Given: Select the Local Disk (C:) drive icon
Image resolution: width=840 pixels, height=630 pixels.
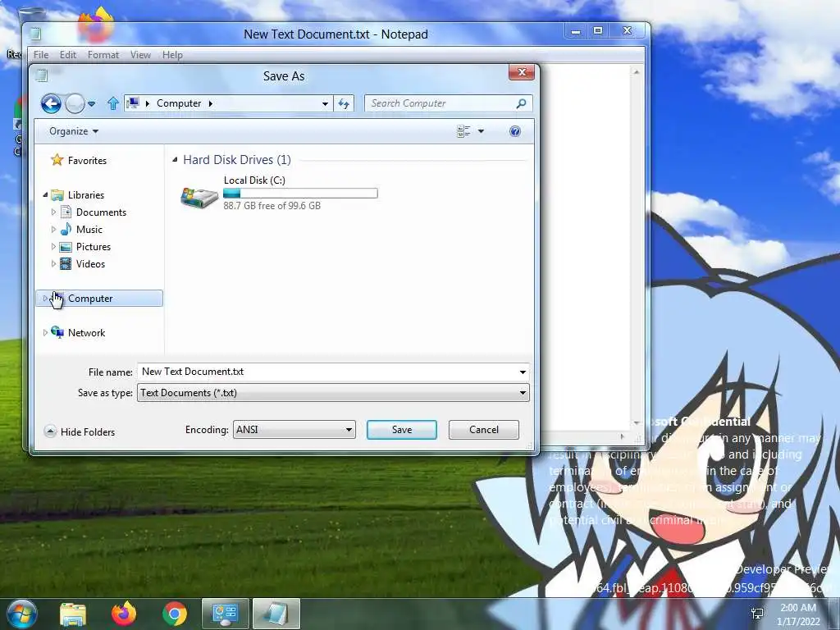Looking at the screenshot, I should point(199,197).
